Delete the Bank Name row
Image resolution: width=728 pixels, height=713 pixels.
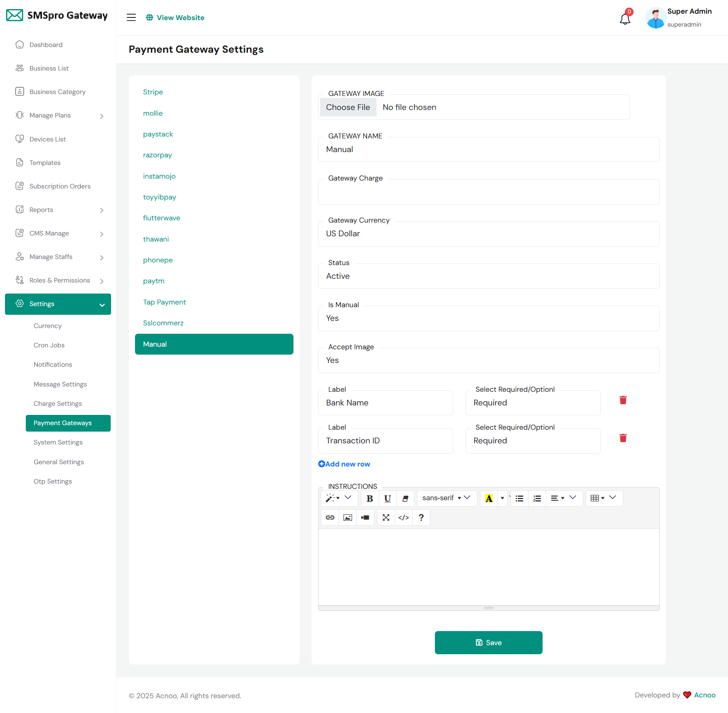point(623,400)
